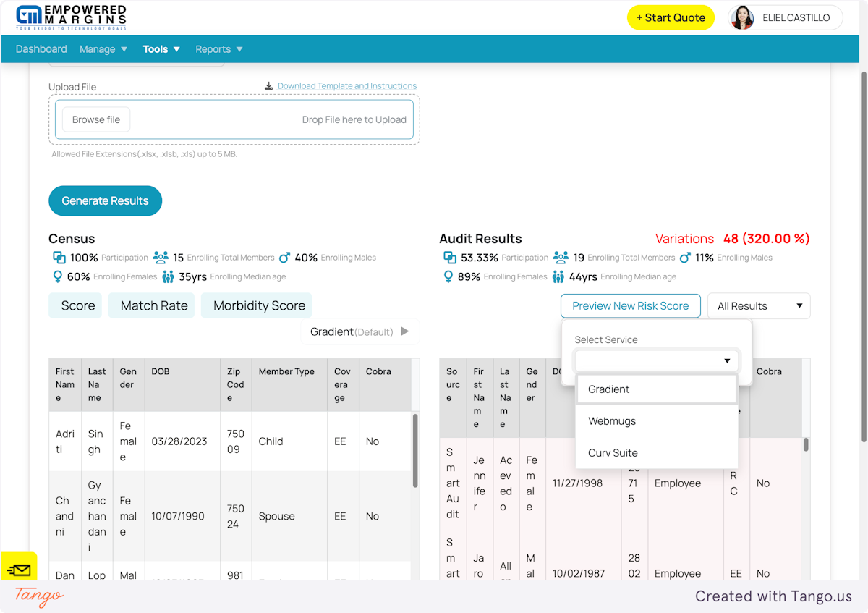868x613 pixels.
Task: Click Census median age icon beside 35yrs
Action: (x=168, y=276)
